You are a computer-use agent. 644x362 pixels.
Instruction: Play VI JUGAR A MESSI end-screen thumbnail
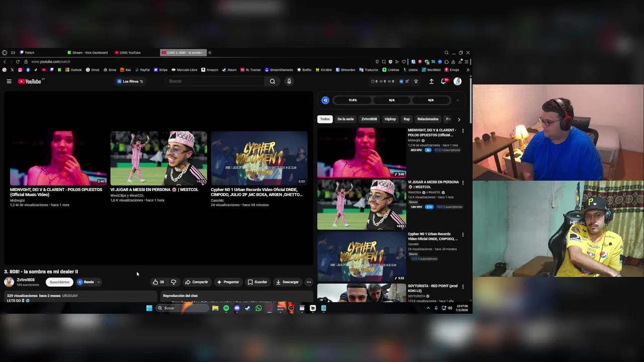click(158, 158)
